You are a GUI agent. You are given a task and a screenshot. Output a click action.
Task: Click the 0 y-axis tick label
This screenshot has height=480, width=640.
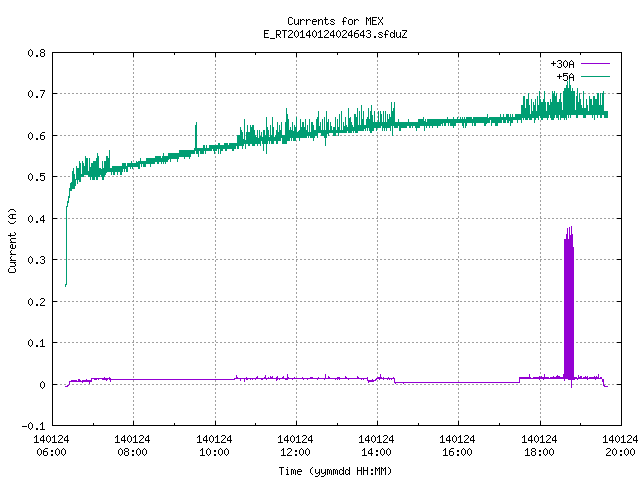click(42, 385)
